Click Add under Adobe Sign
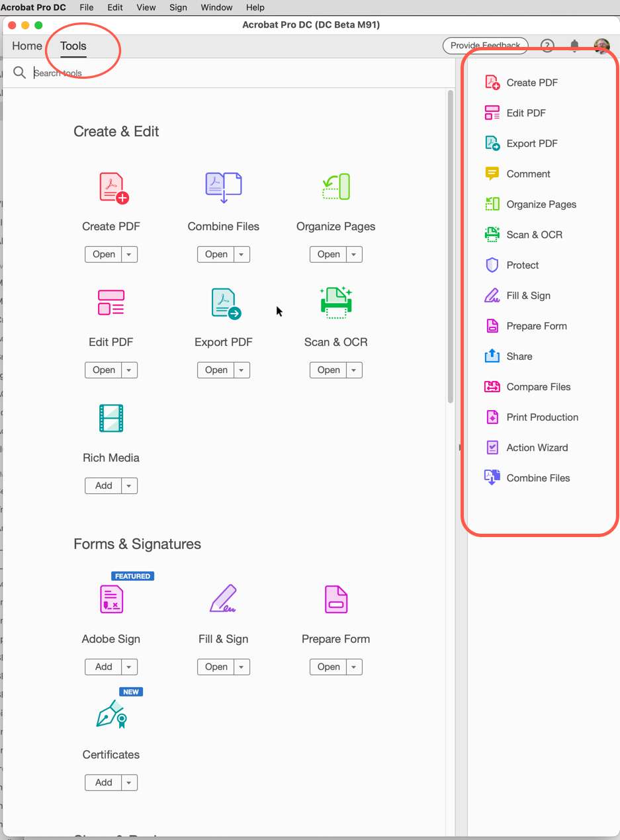 coord(103,667)
